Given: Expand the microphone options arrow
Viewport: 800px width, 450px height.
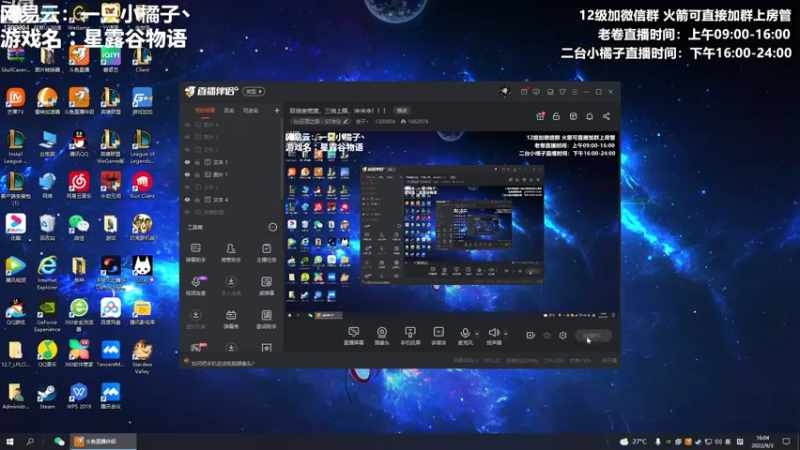Looking at the screenshot, I should click(477, 334).
